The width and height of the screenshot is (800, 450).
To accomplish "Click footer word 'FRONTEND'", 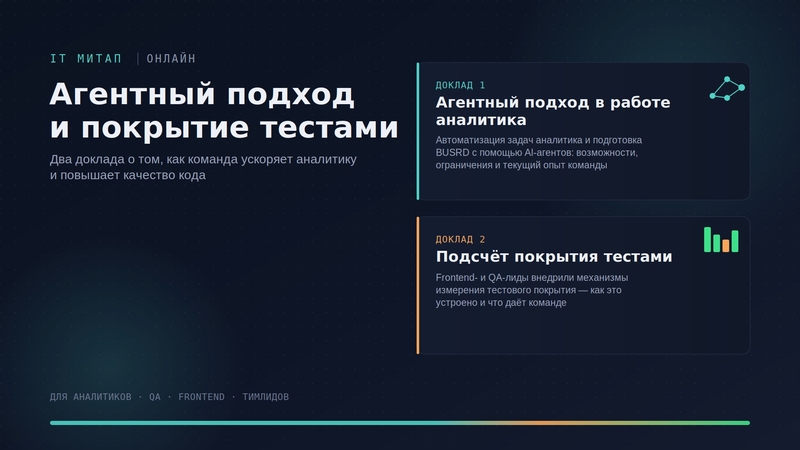I will coord(201,397).
